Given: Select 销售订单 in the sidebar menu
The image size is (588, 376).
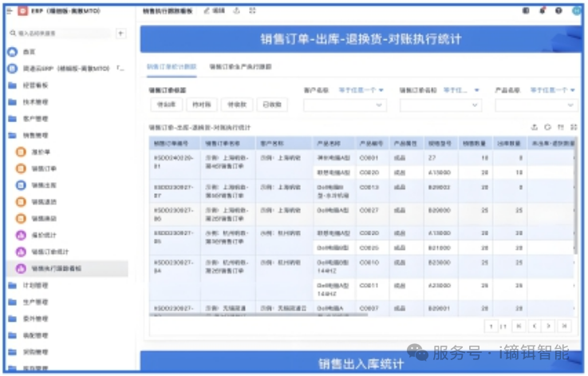Looking at the screenshot, I should [44, 168].
